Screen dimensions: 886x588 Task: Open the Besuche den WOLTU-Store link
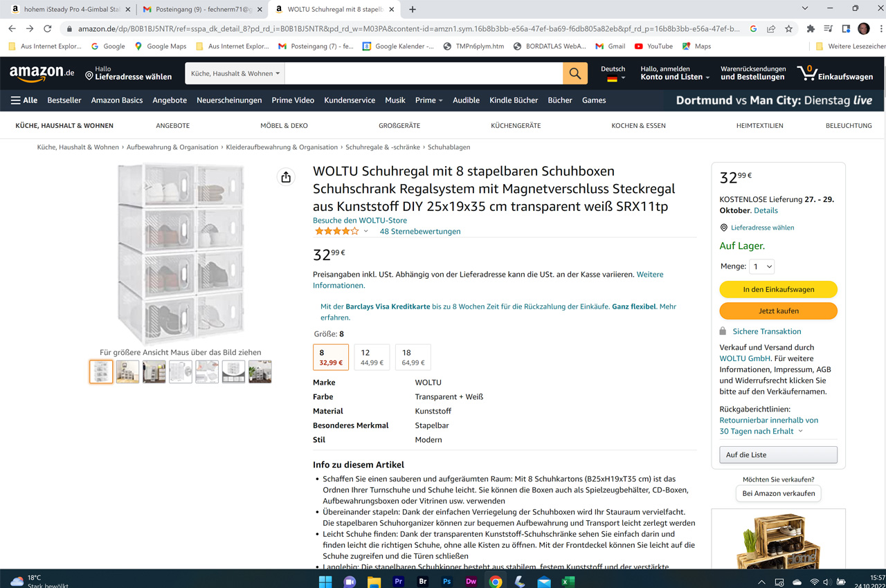pyautogui.click(x=360, y=220)
